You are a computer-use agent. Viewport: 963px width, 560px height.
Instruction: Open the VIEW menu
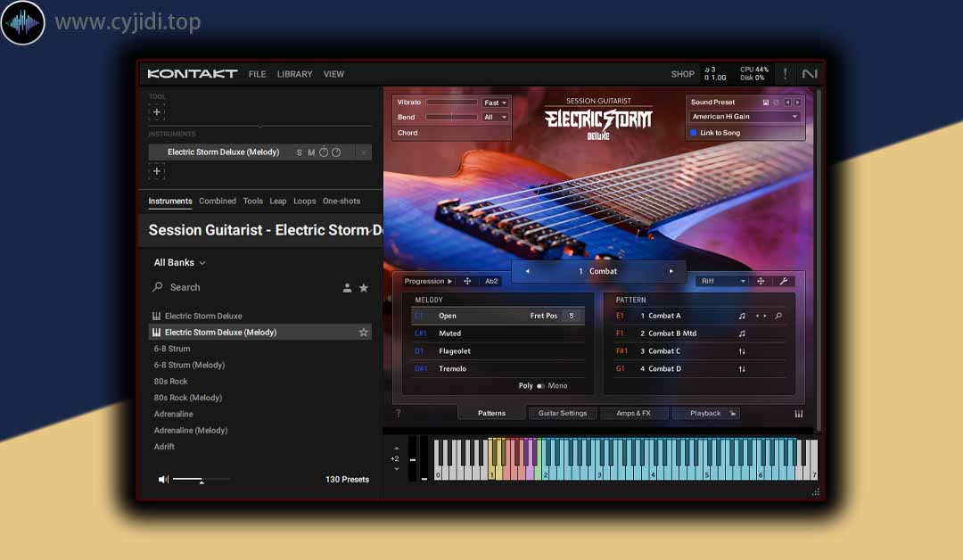point(333,74)
